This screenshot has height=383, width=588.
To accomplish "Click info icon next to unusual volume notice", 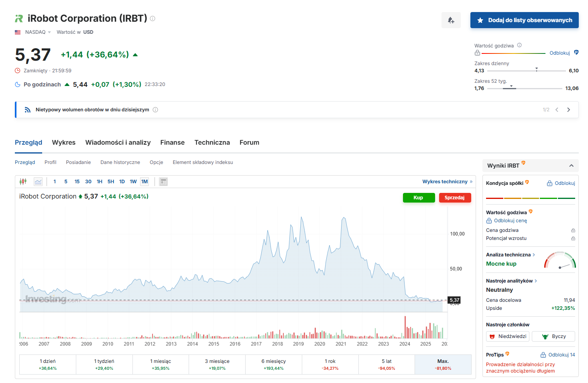I will [155, 110].
